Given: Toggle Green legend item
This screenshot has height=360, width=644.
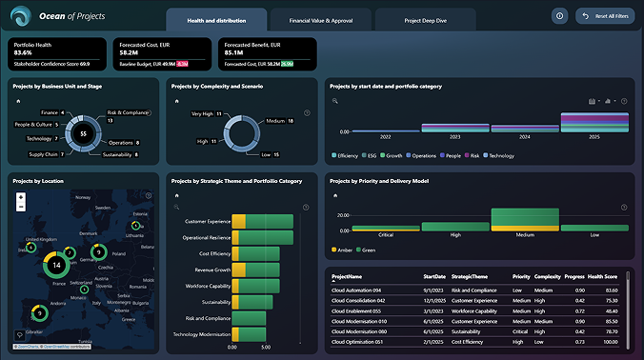Looking at the screenshot, I should click(366, 250).
